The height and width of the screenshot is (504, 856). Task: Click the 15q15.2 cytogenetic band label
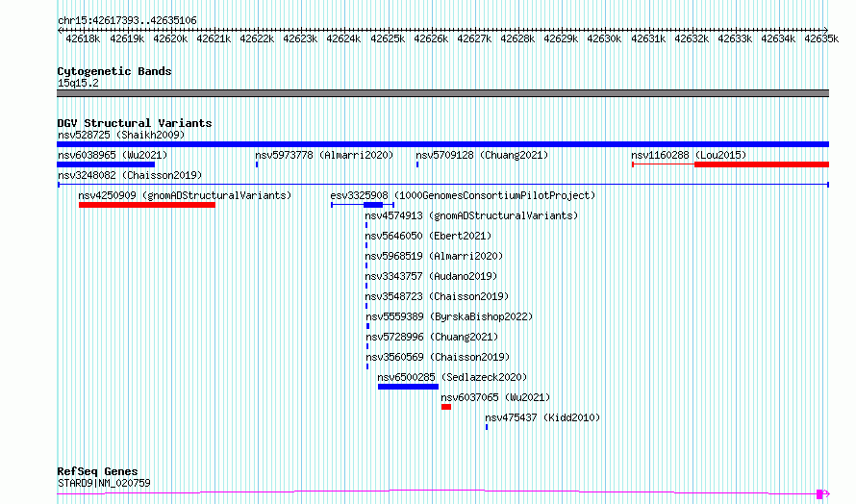click(78, 83)
